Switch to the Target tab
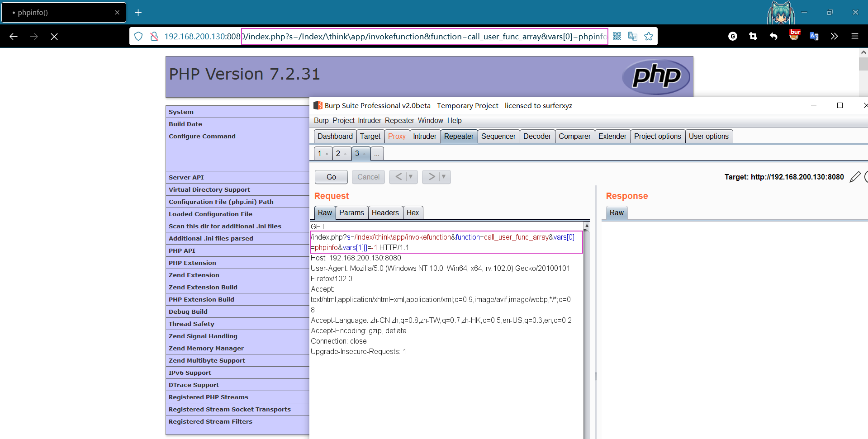Viewport: 868px width, 439px height. pyautogui.click(x=370, y=136)
